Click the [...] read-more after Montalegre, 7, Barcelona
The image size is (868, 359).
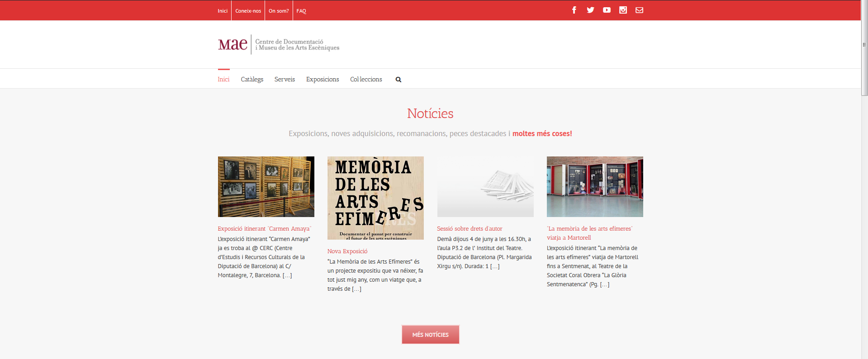287,275
